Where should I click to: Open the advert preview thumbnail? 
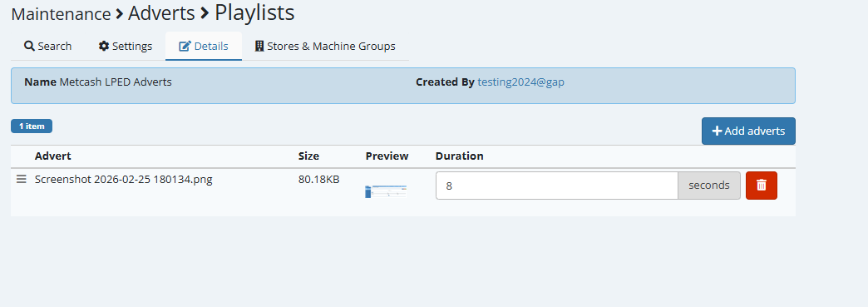[x=386, y=191]
